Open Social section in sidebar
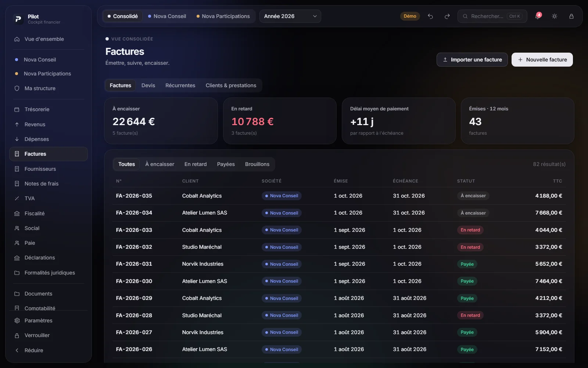The height and width of the screenshot is (368, 588). point(49,228)
